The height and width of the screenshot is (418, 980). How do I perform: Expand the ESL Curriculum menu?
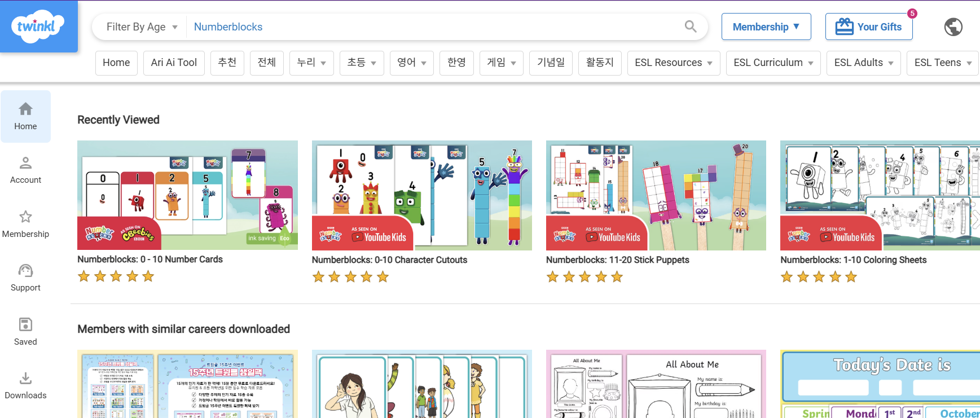774,63
